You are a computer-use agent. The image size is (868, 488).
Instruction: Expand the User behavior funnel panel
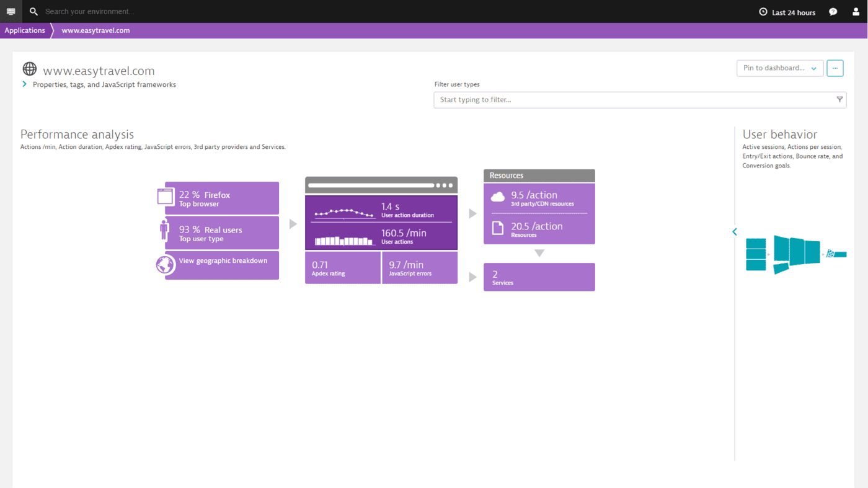(734, 231)
